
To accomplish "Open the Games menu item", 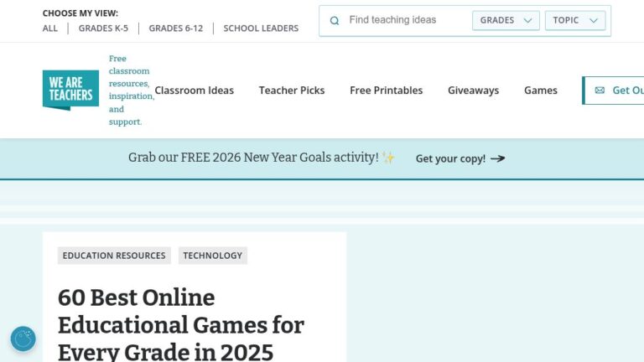I will 541,90.
